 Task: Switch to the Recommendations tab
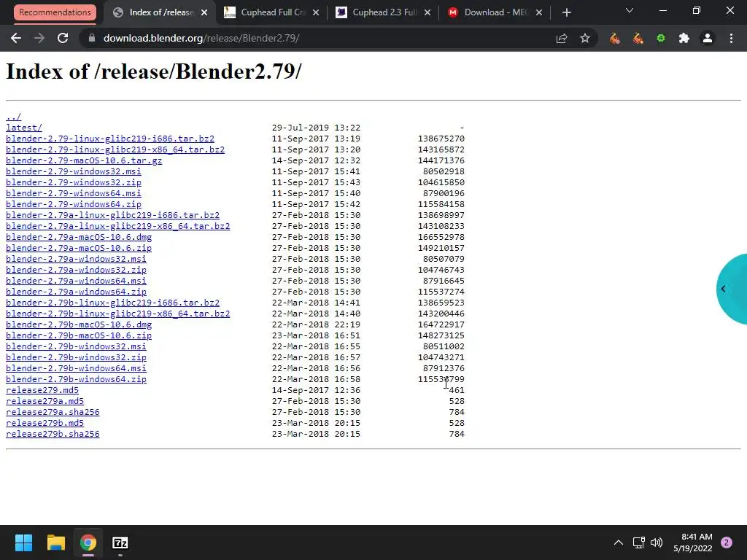pos(55,12)
